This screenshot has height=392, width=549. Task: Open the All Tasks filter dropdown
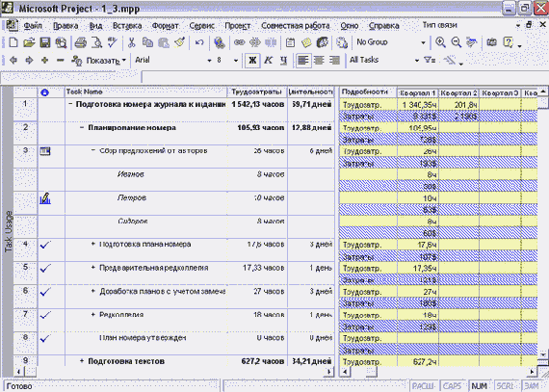point(417,61)
